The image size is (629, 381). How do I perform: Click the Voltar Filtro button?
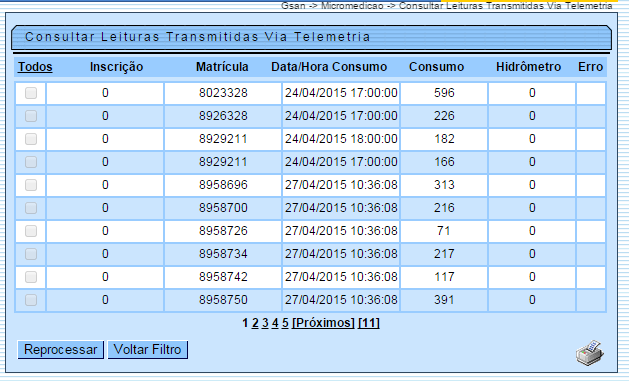click(x=148, y=350)
